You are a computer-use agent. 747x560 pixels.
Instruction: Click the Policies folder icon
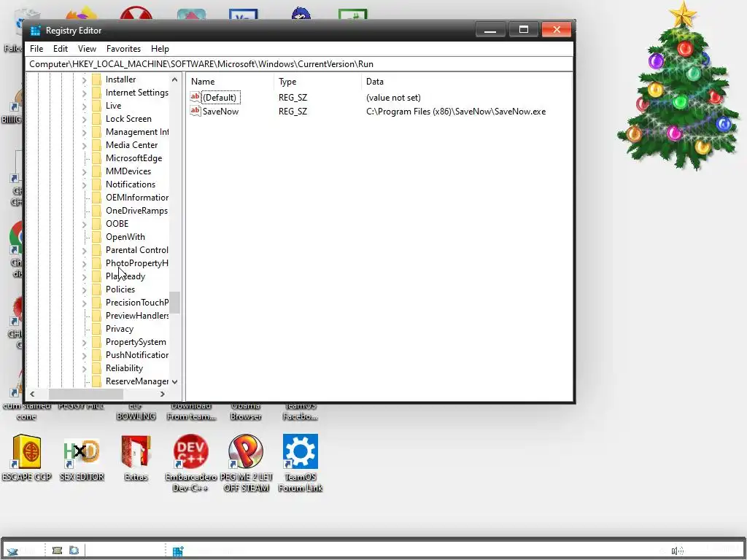pos(96,289)
